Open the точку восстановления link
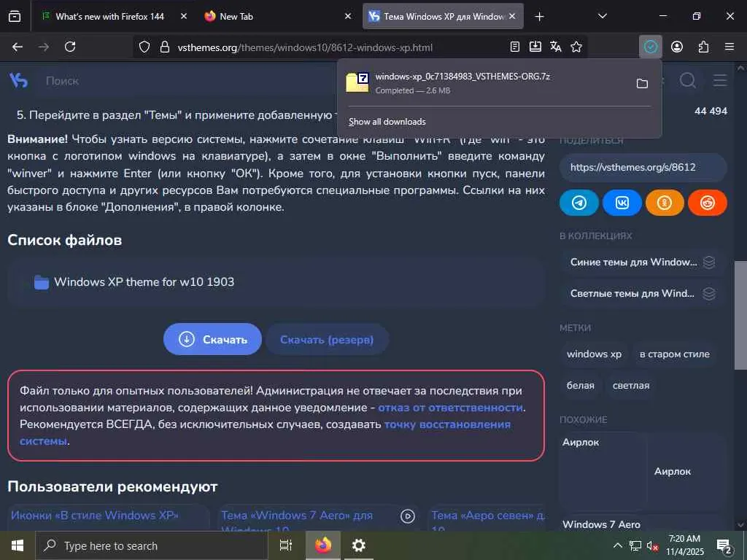 (x=447, y=424)
